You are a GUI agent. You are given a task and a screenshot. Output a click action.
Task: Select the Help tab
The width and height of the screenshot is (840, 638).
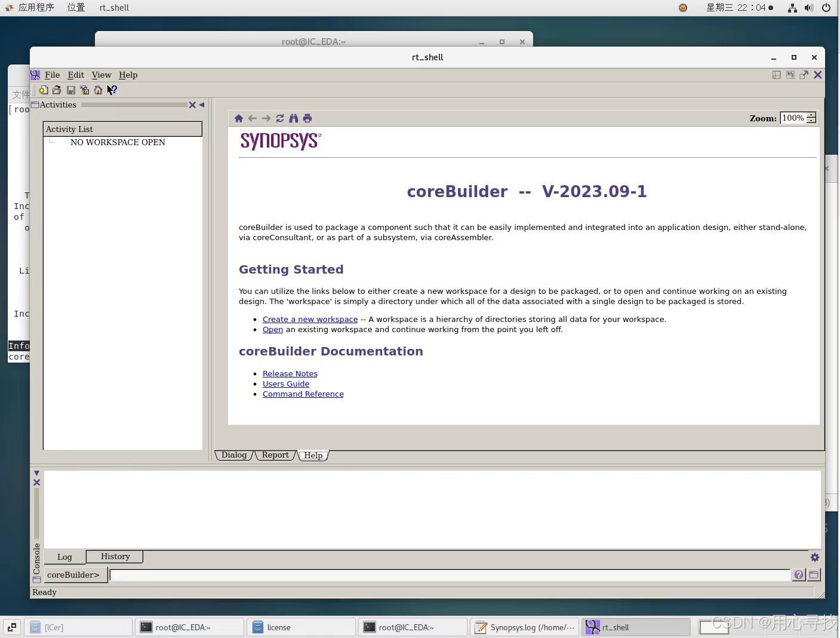(x=313, y=455)
